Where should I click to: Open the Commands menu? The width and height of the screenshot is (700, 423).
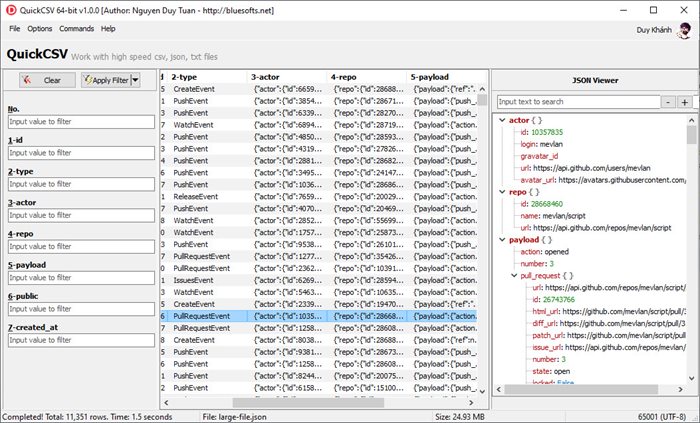pos(76,29)
